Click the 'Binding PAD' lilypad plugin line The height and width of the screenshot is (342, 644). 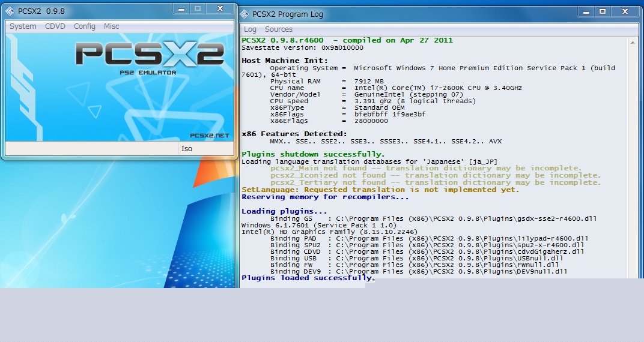429,239
